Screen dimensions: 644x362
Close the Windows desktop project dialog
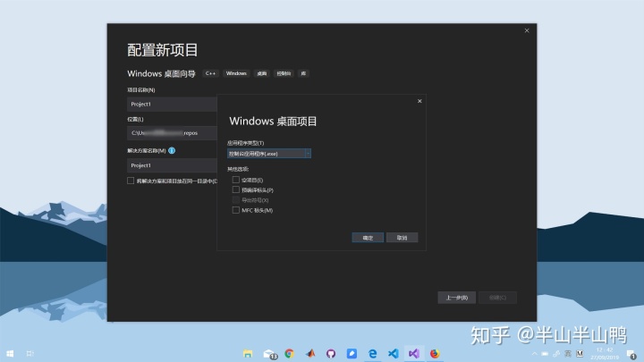[x=419, y=101]
